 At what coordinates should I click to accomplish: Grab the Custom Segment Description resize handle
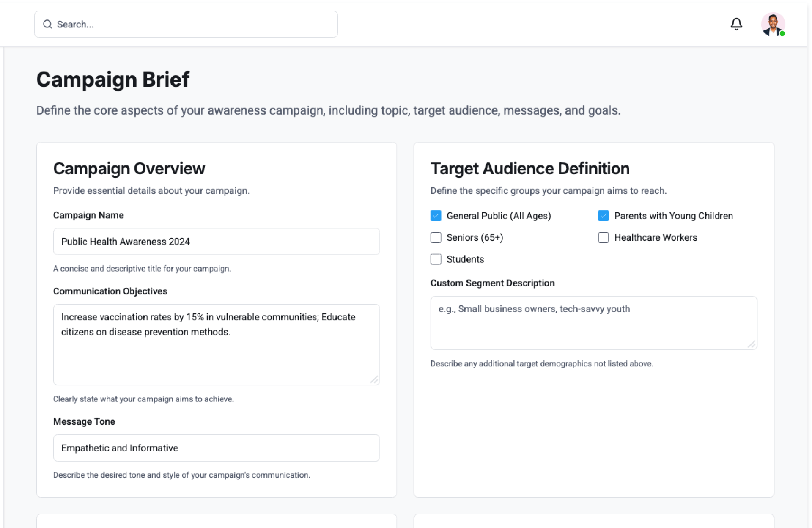[x=752, y=345]
